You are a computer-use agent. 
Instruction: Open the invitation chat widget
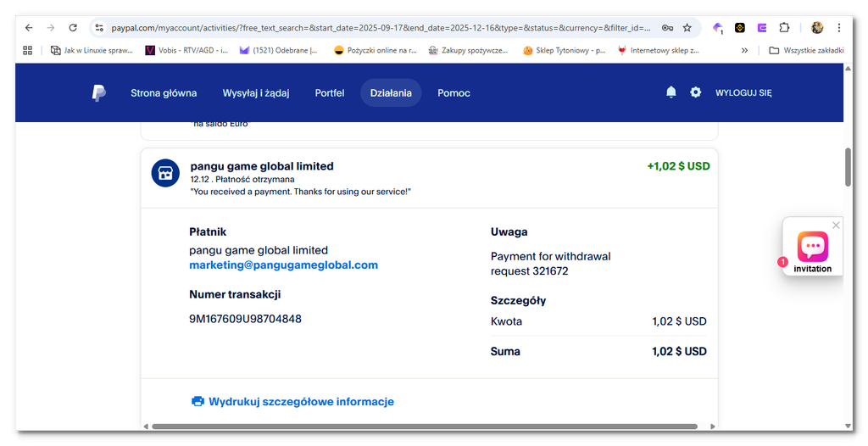812,247
